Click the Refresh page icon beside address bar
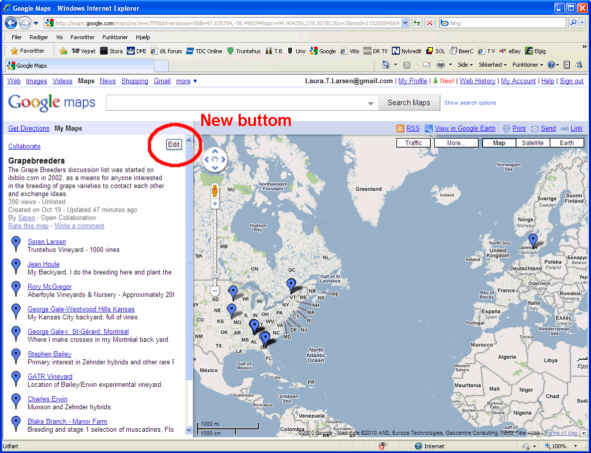591x453 pixels. coord(417,23)
